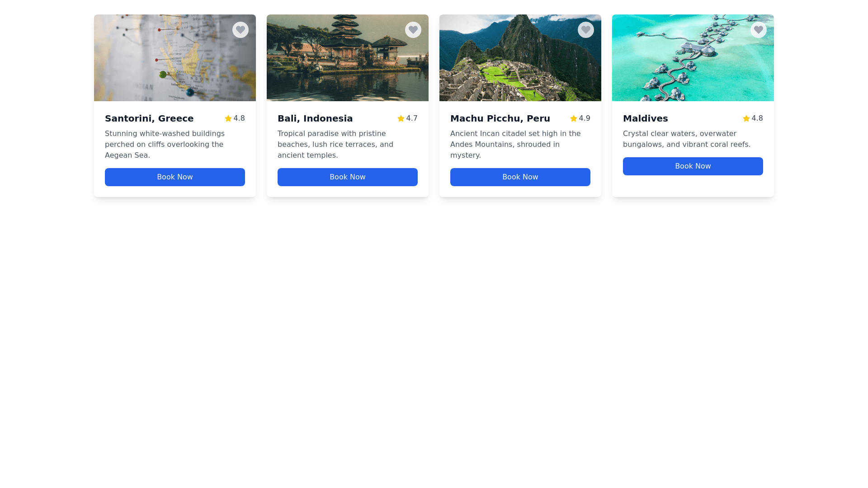Click the star icon beside Santorini's 4.8 rating
This screenshot has width=868, height=488.
coord(228,118)
